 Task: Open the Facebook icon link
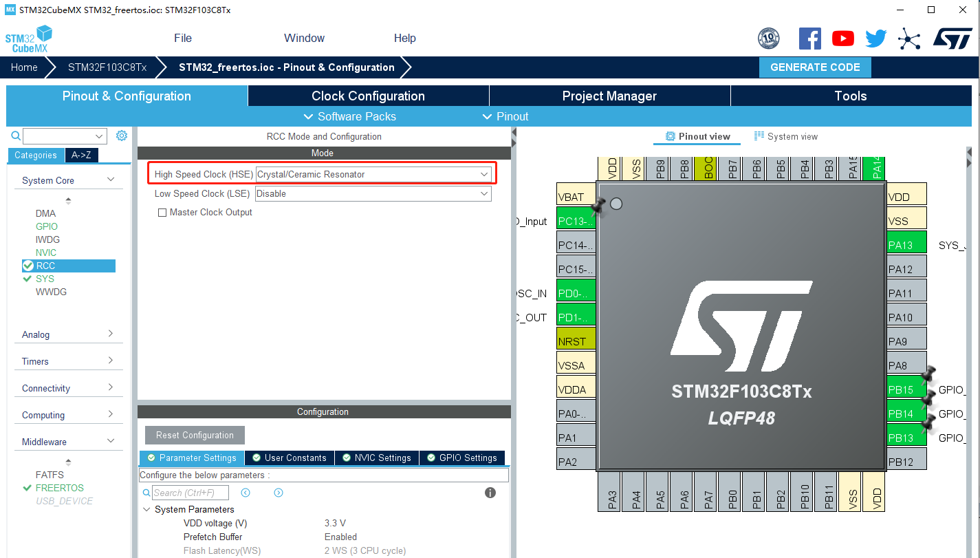(810, 39)
